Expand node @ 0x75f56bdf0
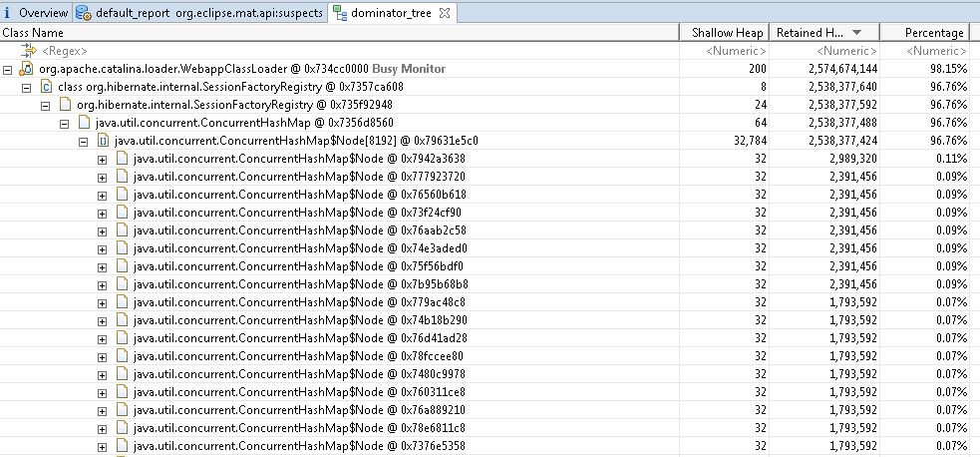Image resolution: width=980 pixels, height=457 pixels. point(102,267)
